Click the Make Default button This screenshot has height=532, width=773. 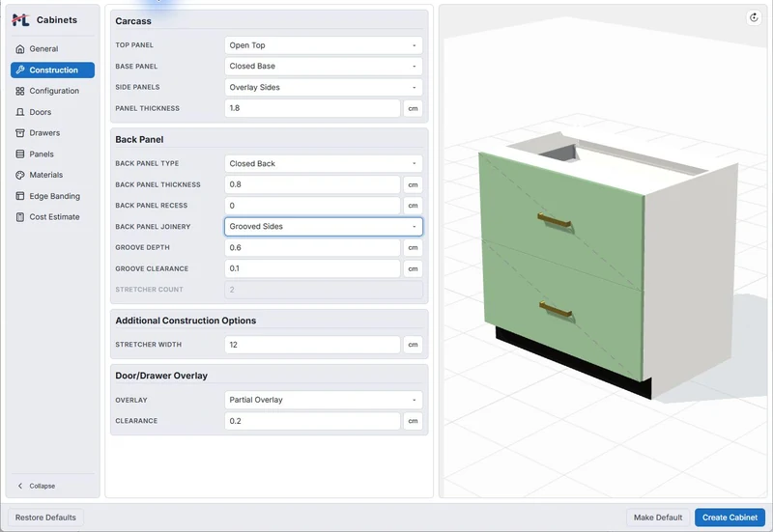pos(658,518)
